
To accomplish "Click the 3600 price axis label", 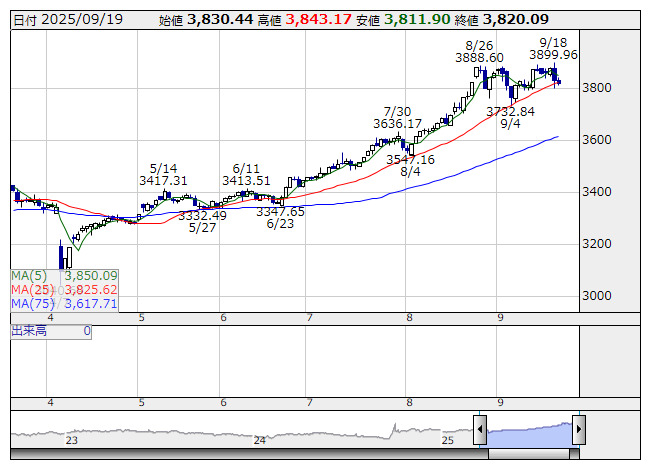I will pos(597,140).
